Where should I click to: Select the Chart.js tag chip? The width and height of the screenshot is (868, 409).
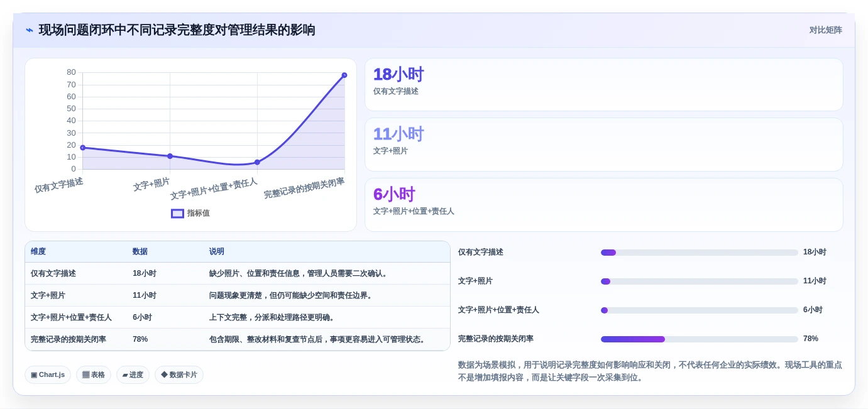coord(48,375)
